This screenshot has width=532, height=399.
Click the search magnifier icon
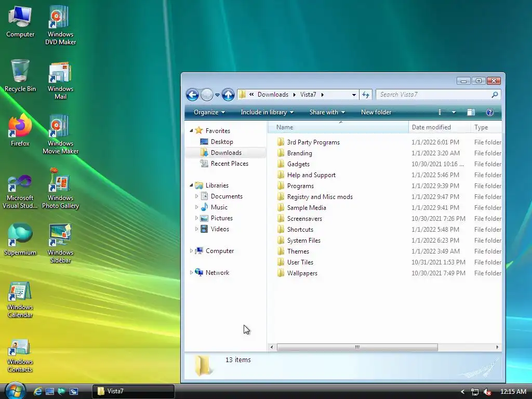pyautogui.click(x=495, y=95)
